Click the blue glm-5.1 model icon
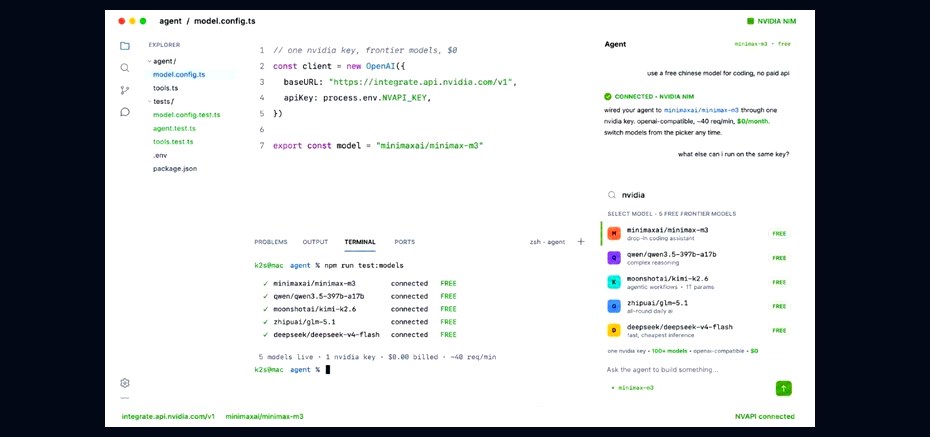This screenshot has width=930, height=437. (614, 307)
